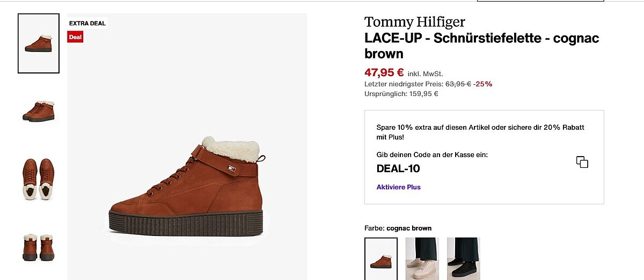The width and height of the screenshot is (644, 280).
Task: Click the Aktiviere Plus link
Action: 398,187
